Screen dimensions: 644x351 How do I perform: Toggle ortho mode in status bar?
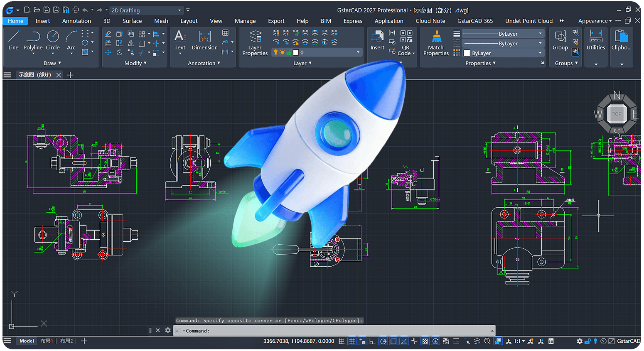(372, 341)
